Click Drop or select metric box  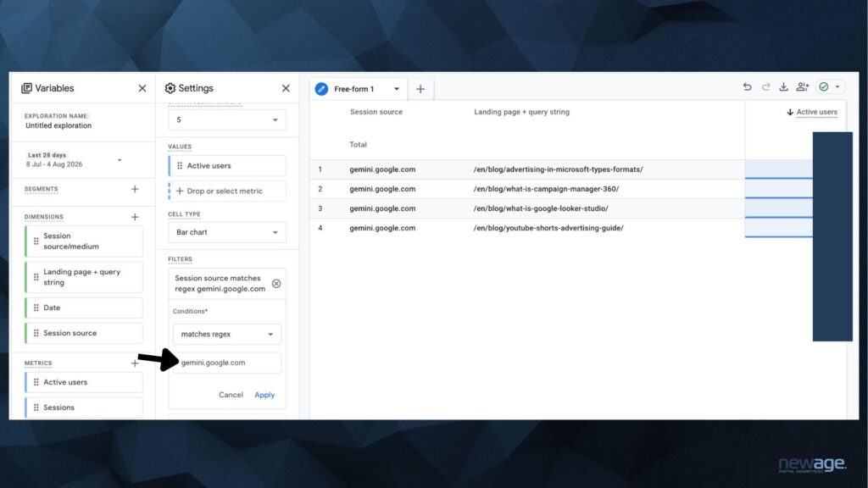[x=227, y=191]
